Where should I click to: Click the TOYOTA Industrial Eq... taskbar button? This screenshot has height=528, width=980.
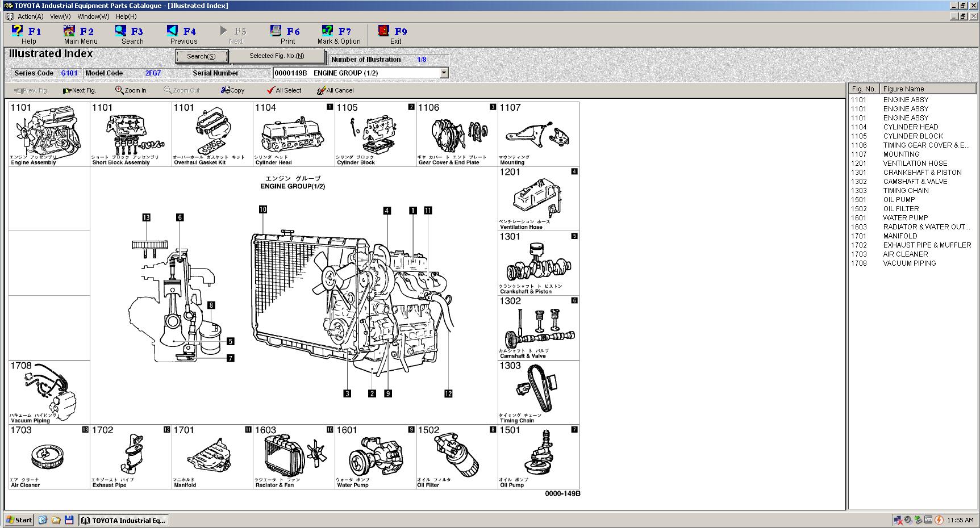[124, 520]
